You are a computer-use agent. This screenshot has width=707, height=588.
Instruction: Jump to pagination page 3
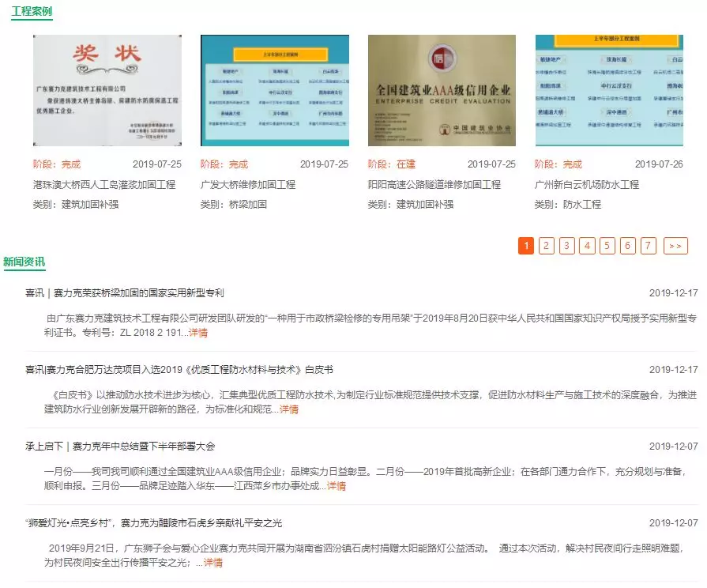click(x=567, y=246)
